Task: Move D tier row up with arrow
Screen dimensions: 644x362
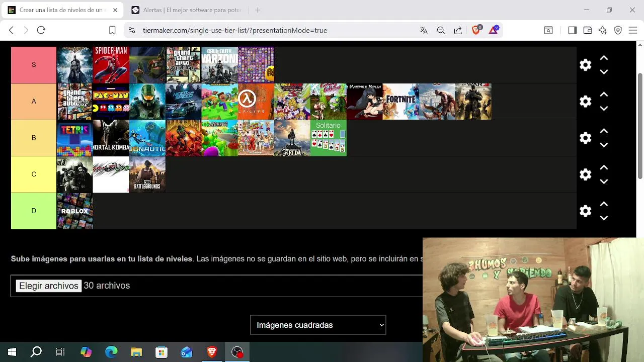Action: coord(604,204)
